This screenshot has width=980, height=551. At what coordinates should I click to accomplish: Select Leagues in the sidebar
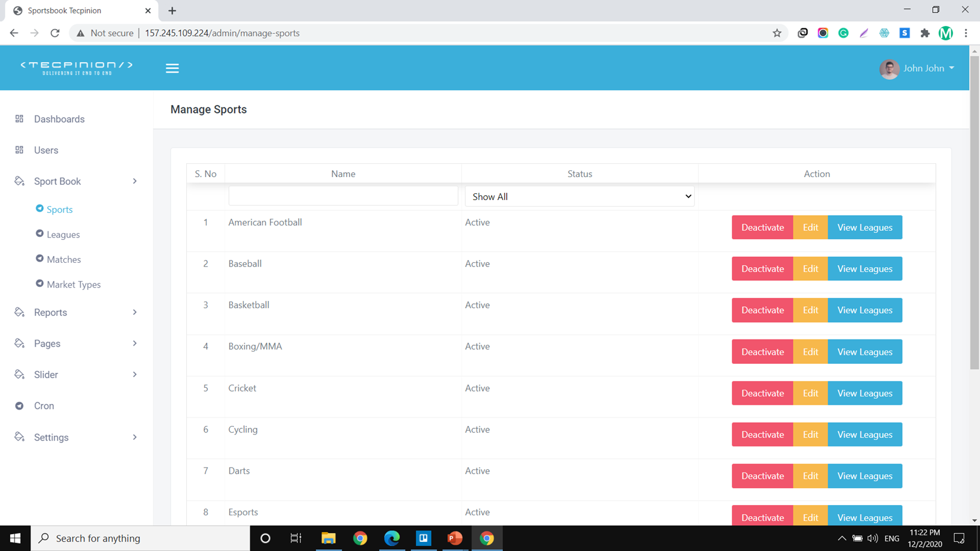tap(63, 234)
